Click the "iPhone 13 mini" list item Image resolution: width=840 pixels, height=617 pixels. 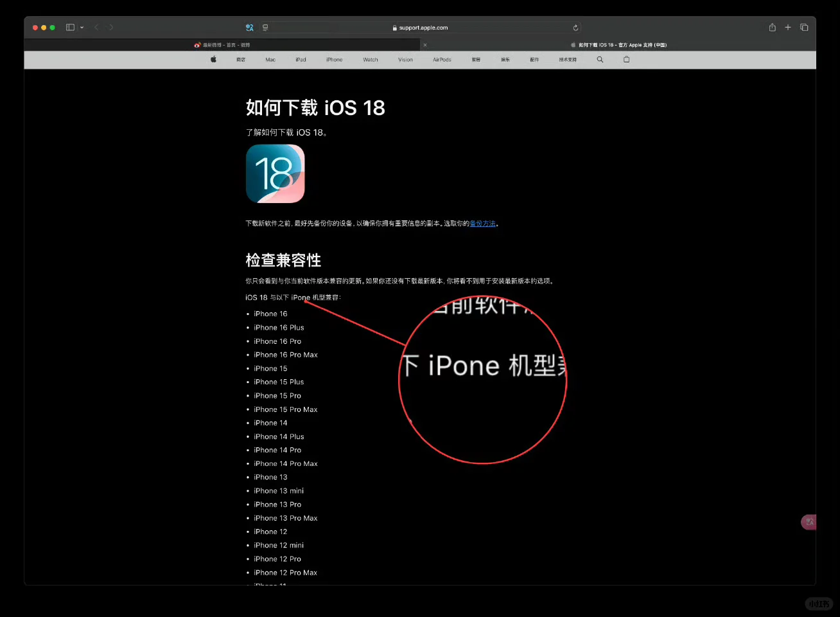pyautogui.click(x=279, y=491)
